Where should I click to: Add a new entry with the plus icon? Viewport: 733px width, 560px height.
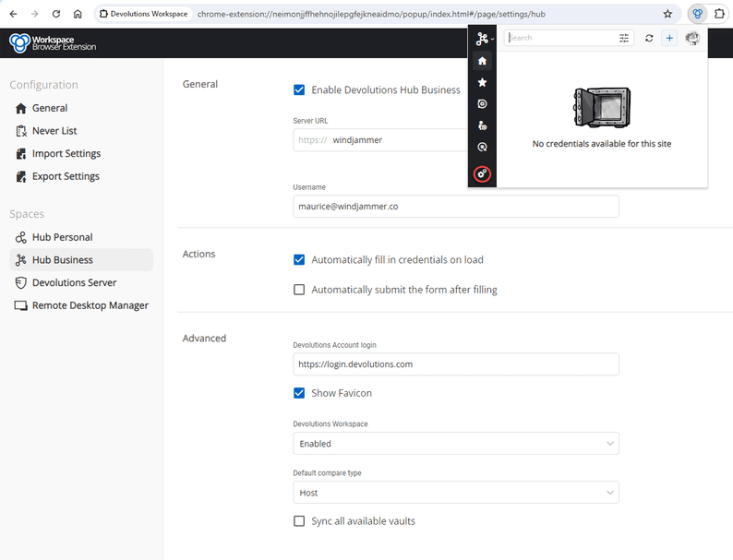tap(669, 38)
